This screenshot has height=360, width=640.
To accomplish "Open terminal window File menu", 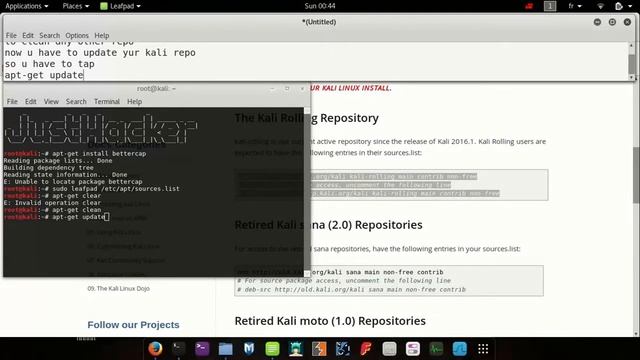I will [x=12, y=102].
